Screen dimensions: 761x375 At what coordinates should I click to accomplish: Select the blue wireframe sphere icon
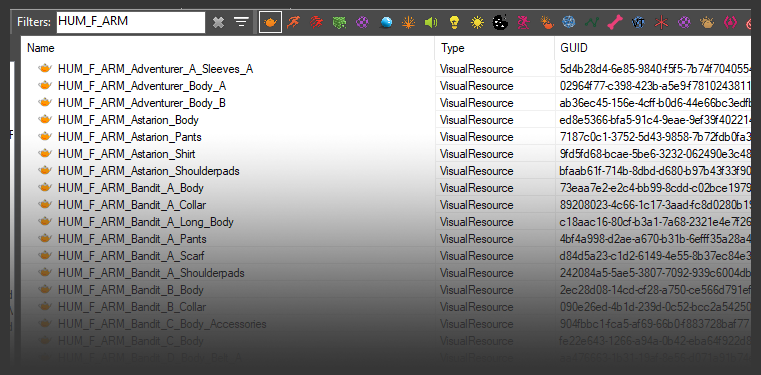[568, 22]
